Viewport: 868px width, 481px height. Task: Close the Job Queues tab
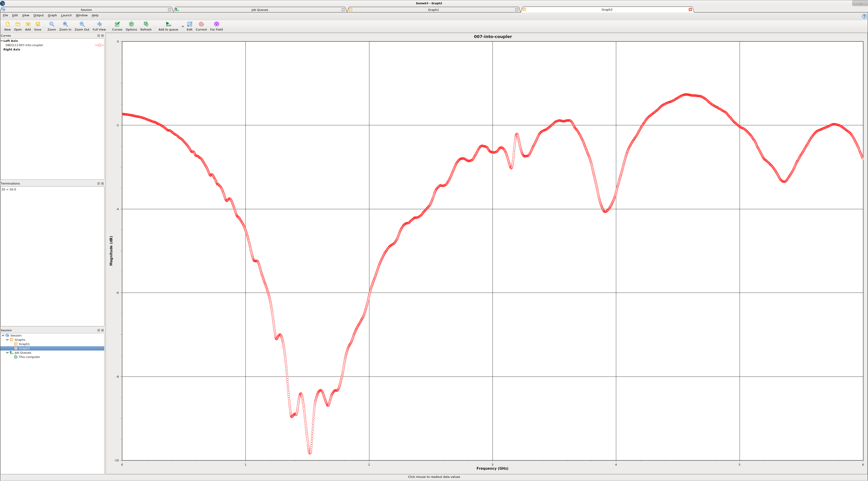[x=343, y=10]
